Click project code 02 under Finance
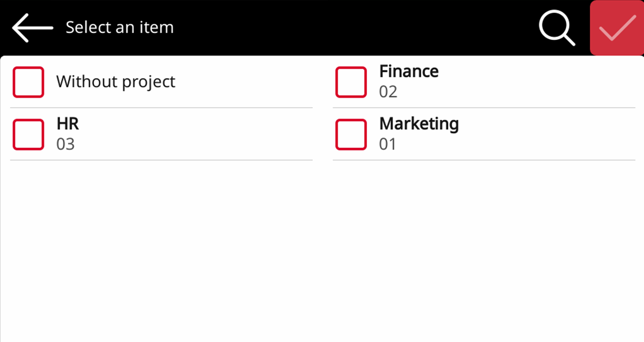The width and height of the screenshot is (644, 342). (x=388, y=92)
